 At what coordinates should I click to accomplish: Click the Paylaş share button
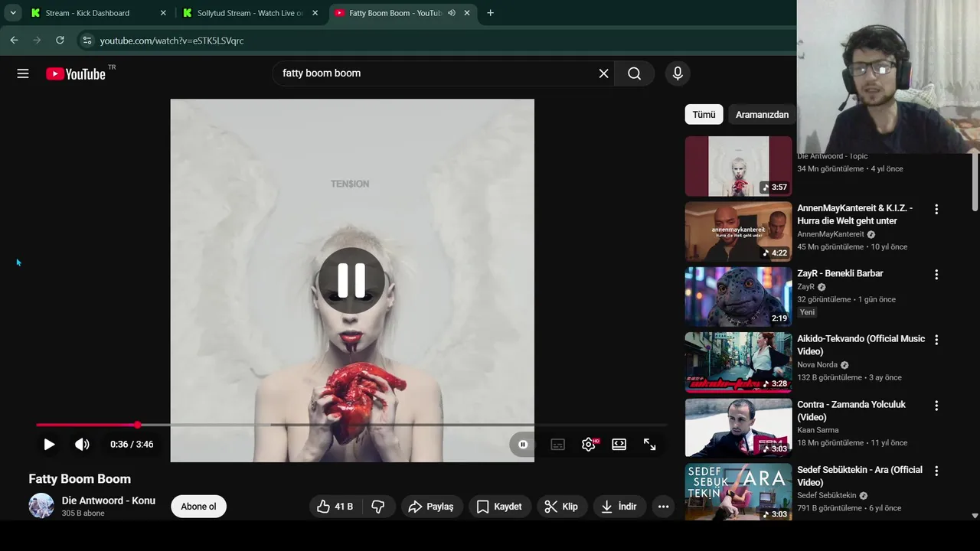[431, 507]
